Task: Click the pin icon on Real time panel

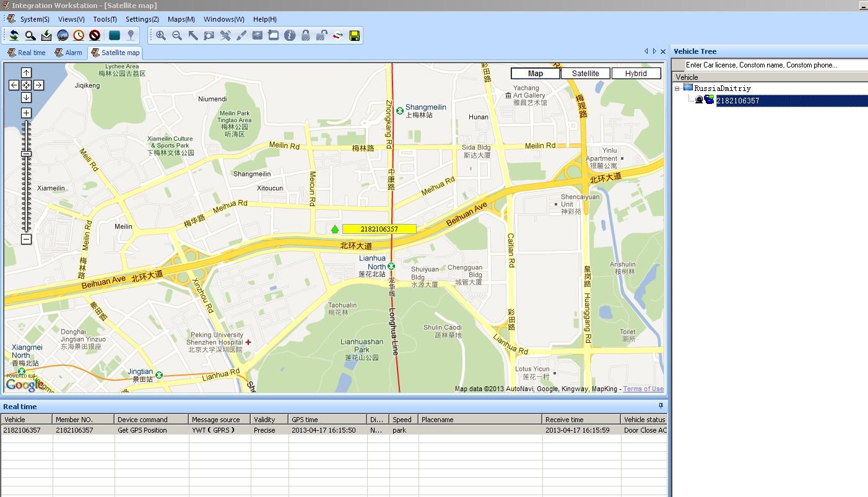Action: pos(661,406)
